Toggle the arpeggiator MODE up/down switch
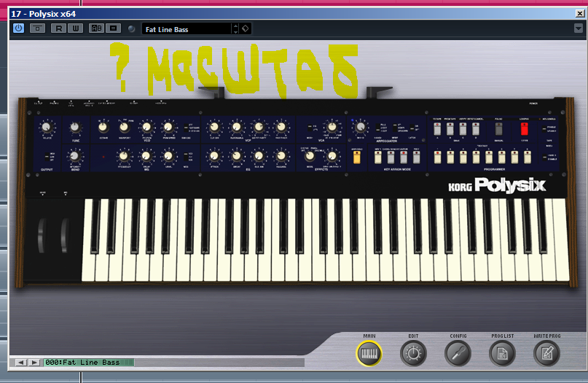This screenshot has width=588, height=383. (395, 128)
